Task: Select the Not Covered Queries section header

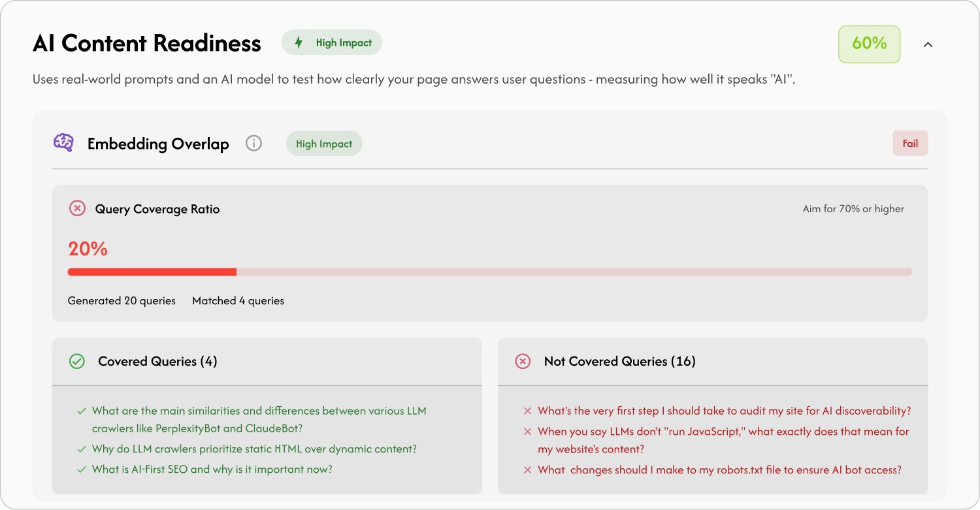Action: coord(620,360)
